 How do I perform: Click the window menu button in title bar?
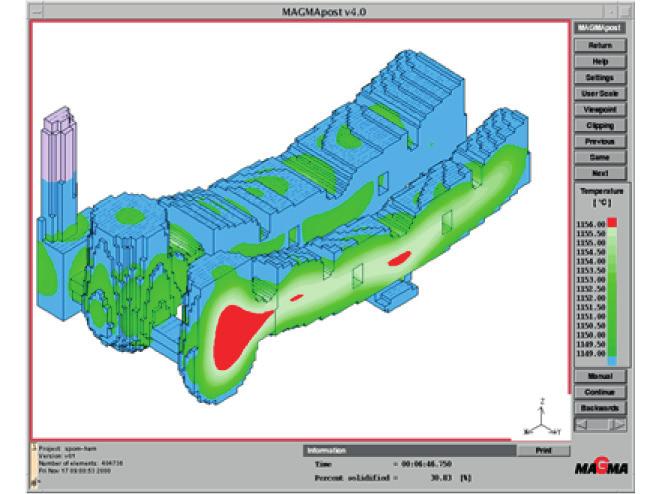[37, 11]
